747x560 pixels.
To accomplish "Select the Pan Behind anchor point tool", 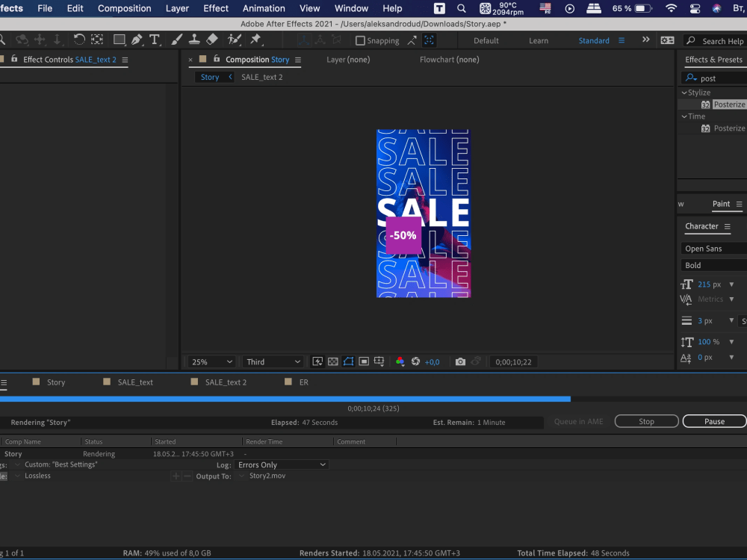I will 97,40.
